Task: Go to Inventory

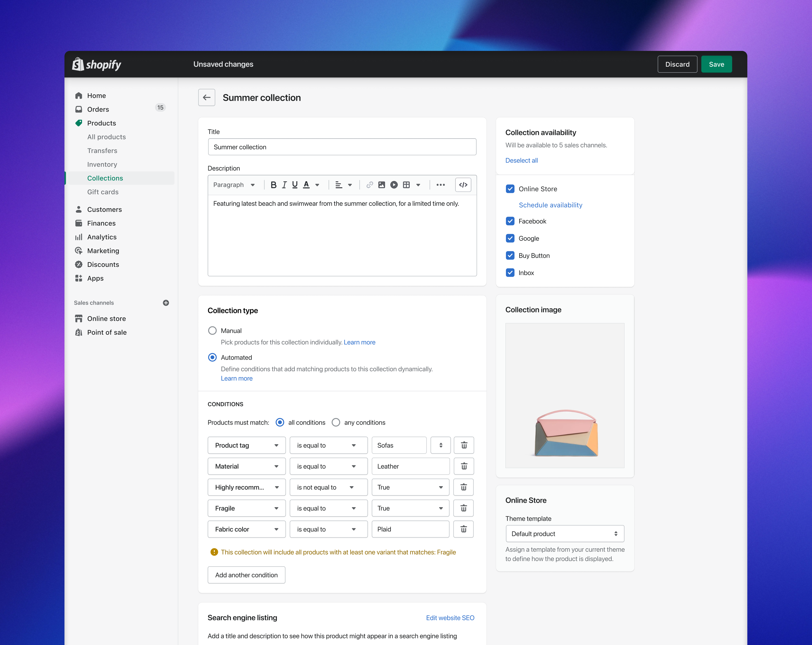Action: [x=102, y=165]
